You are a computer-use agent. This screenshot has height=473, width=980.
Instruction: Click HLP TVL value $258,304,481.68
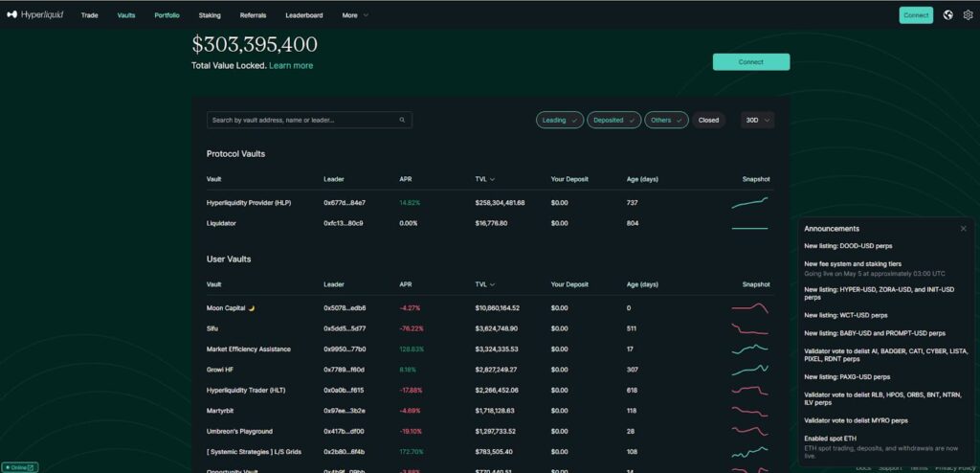point(500,203)
